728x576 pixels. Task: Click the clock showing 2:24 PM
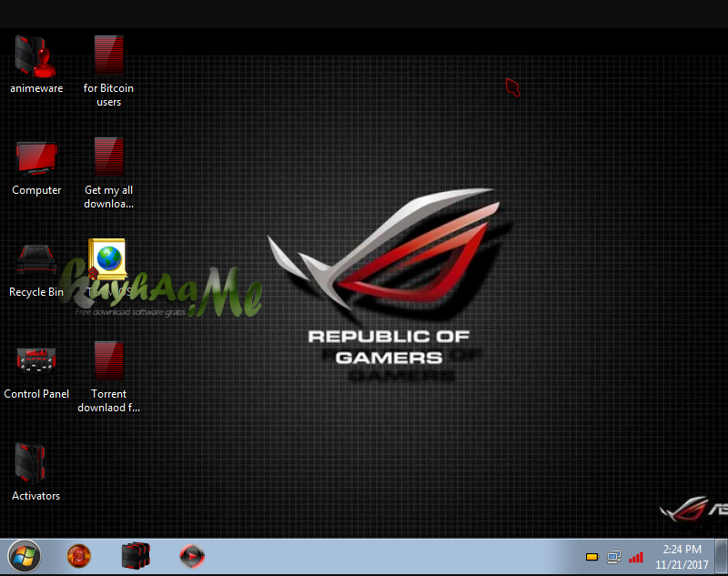(x=682, y=550)
